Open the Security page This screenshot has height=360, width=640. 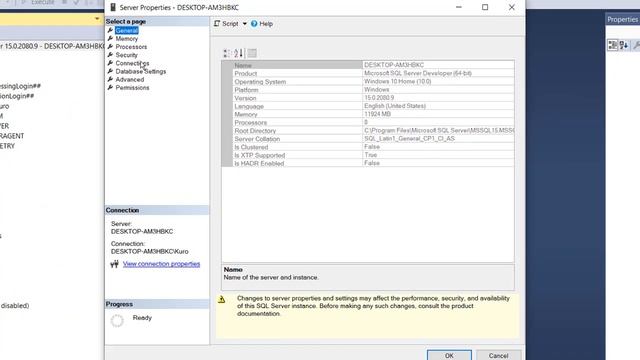pyautogui.click(x=127, y=55)
